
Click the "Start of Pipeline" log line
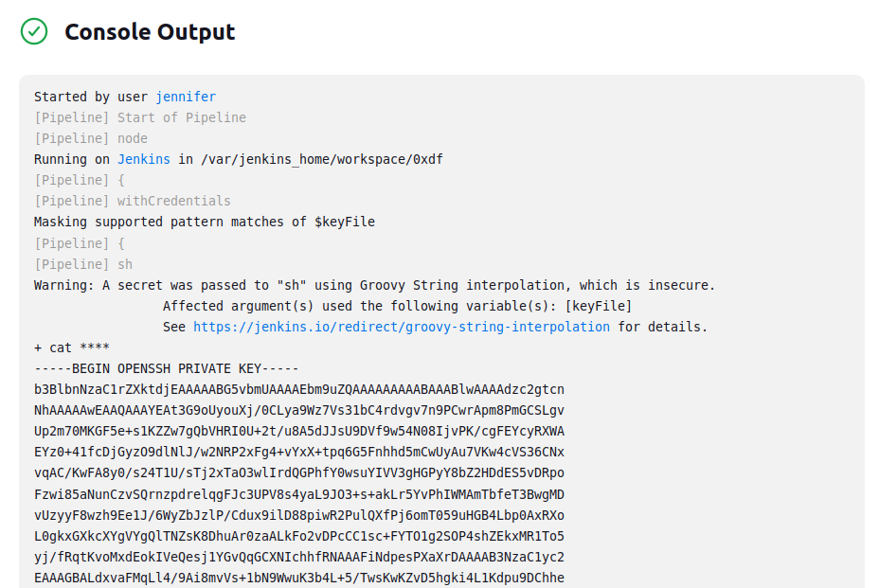(140, 117)
